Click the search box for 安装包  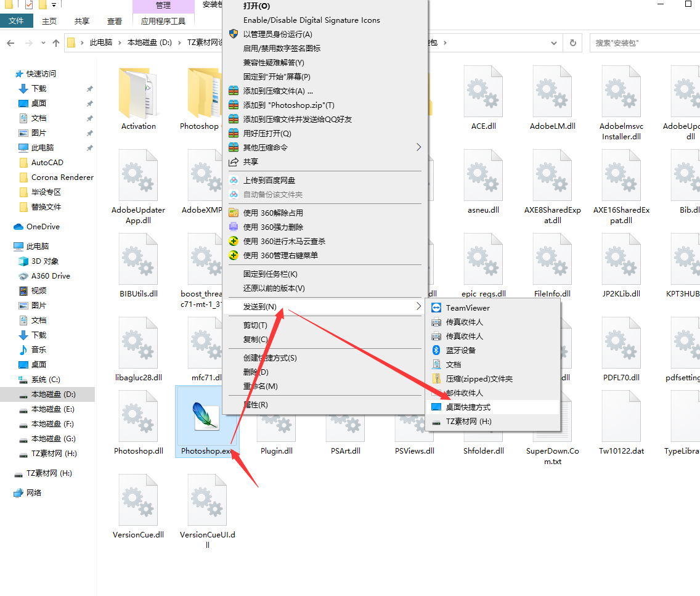click(x=645, y=43)
